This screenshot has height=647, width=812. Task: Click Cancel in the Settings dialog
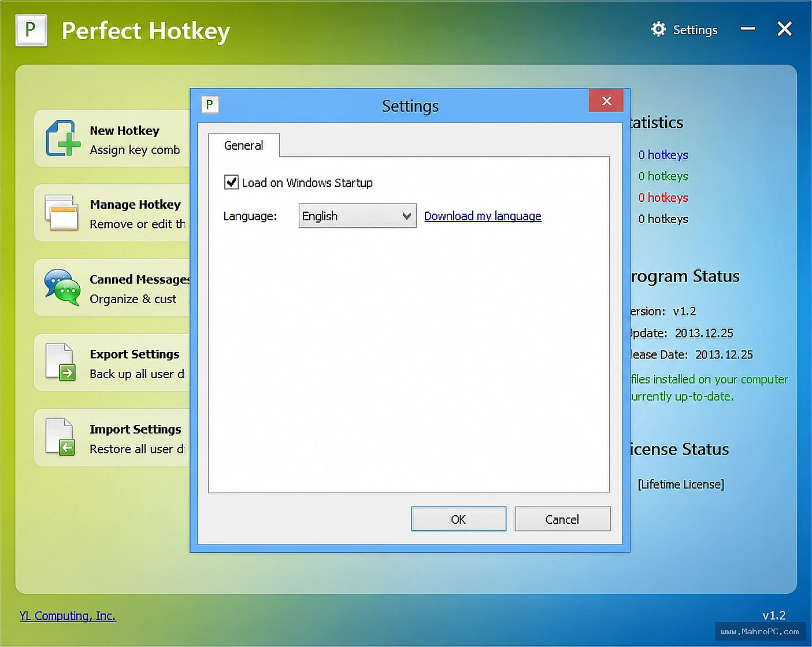[x=562, y=519]
